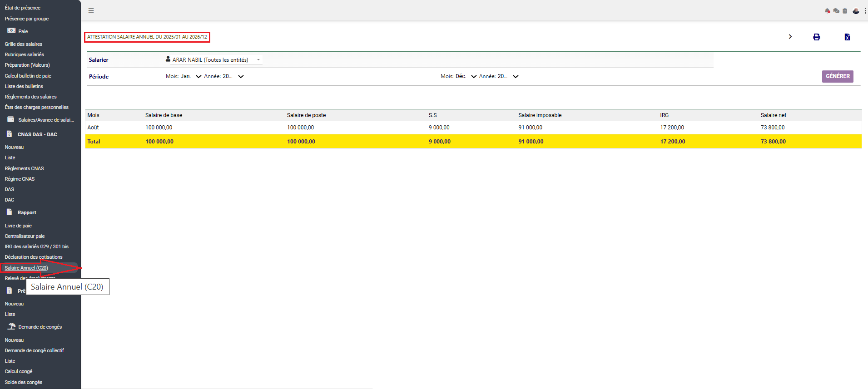Click the ATTESTATION SALAIRE ANNUEL title
This screenshot has width=868, height=389.
point(147,37)
